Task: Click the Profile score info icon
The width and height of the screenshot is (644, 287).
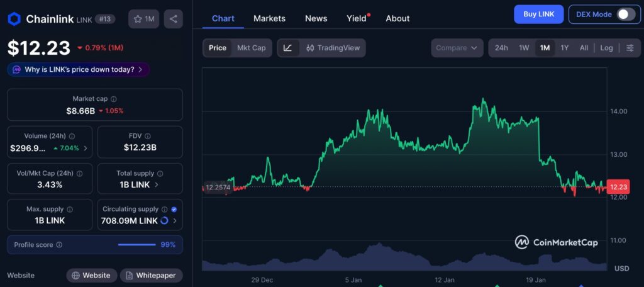Action: (59, 245)
